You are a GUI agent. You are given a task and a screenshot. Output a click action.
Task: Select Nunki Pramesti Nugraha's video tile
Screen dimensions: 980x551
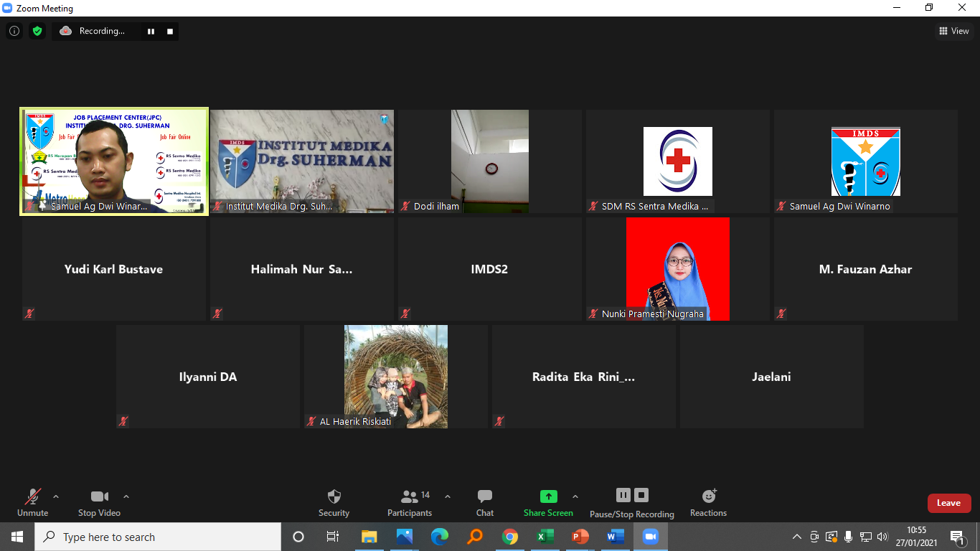pos(677,269)
